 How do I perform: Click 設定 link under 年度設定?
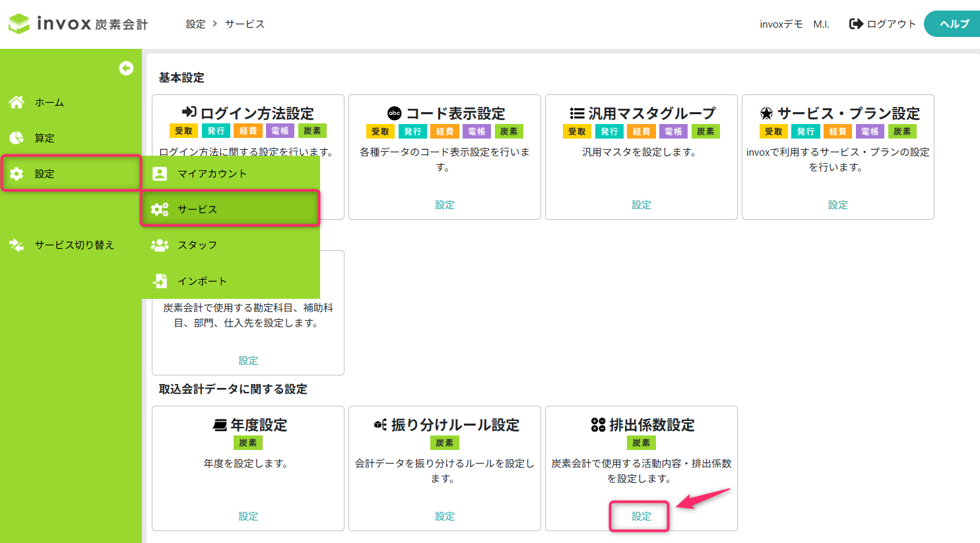point(248,516)
